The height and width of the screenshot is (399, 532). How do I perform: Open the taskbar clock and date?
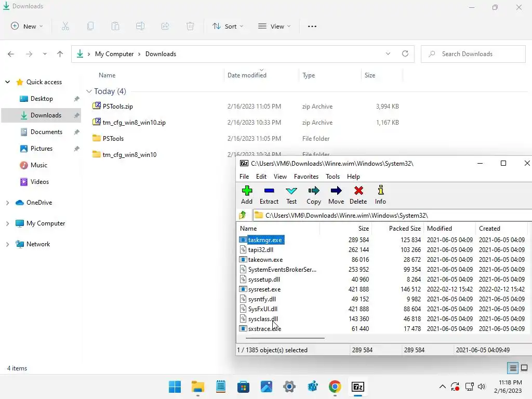(508, 387)
